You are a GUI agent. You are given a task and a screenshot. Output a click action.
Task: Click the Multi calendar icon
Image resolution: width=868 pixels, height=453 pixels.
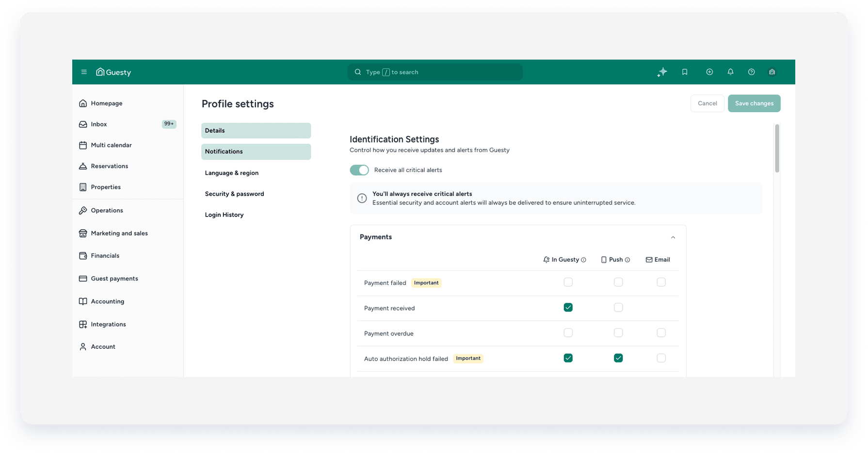point(83,145)
